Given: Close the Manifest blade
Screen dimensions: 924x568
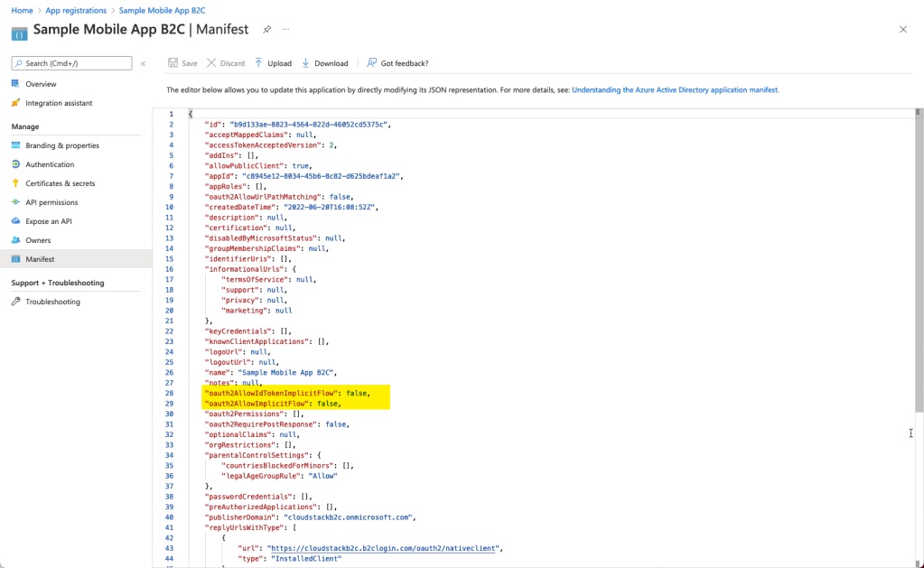Looking at the screenshot, I should pos(903,30).
